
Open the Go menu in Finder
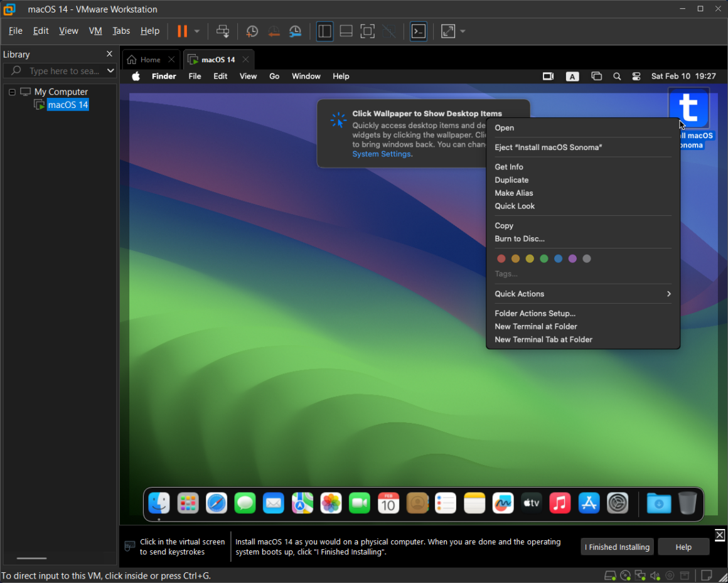tap(274, 76)
